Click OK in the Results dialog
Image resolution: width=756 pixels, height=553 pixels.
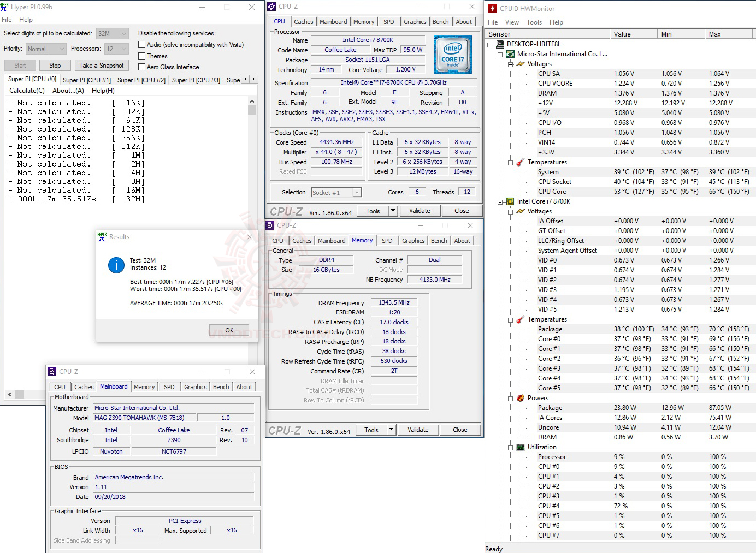click(229, 330)
